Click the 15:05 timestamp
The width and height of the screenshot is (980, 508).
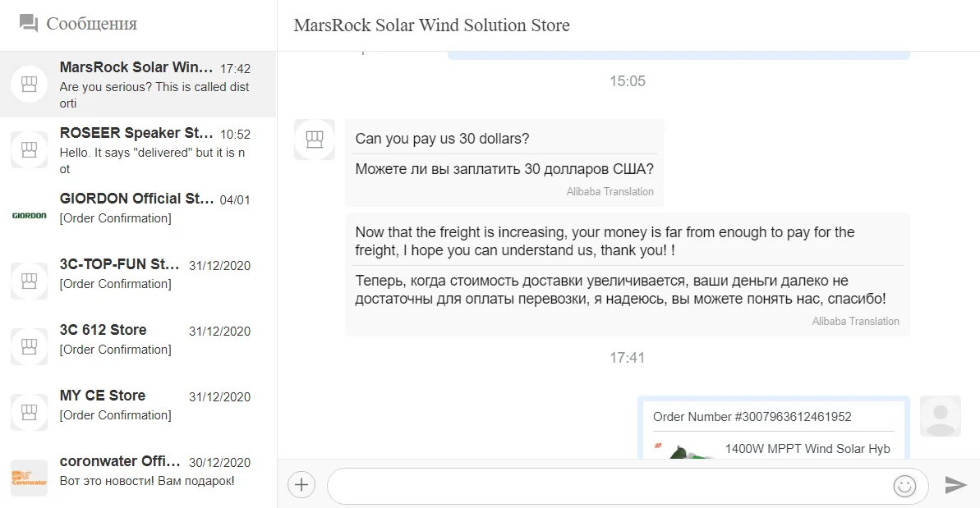pyautogui.click(x=628, y=81)
